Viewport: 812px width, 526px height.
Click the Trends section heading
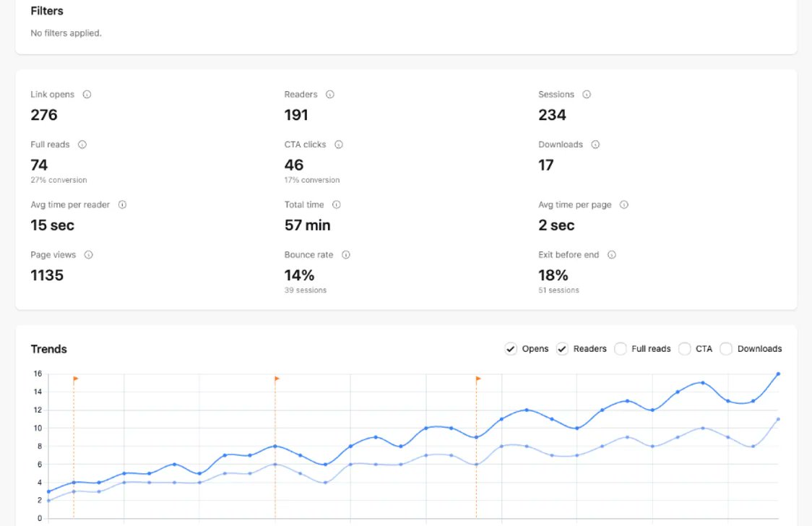coord(48,349)
